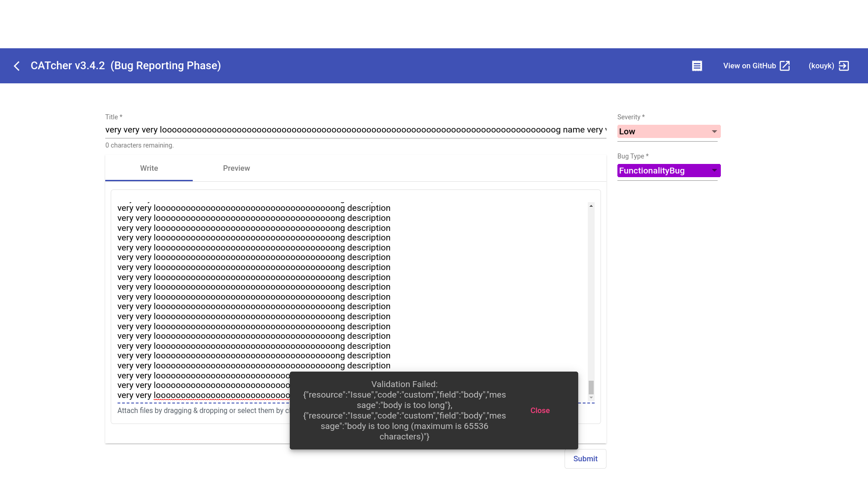Submit the bug report

[585, 459]
